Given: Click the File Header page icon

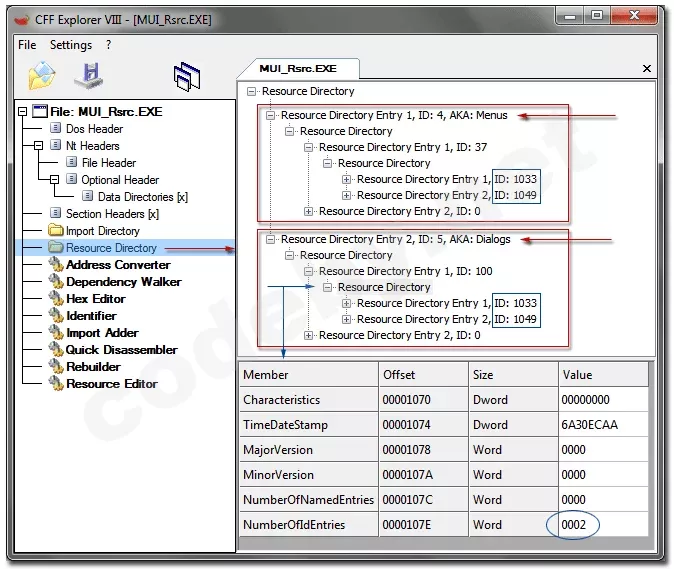Looking at the screenshot, I should point(71,162).
